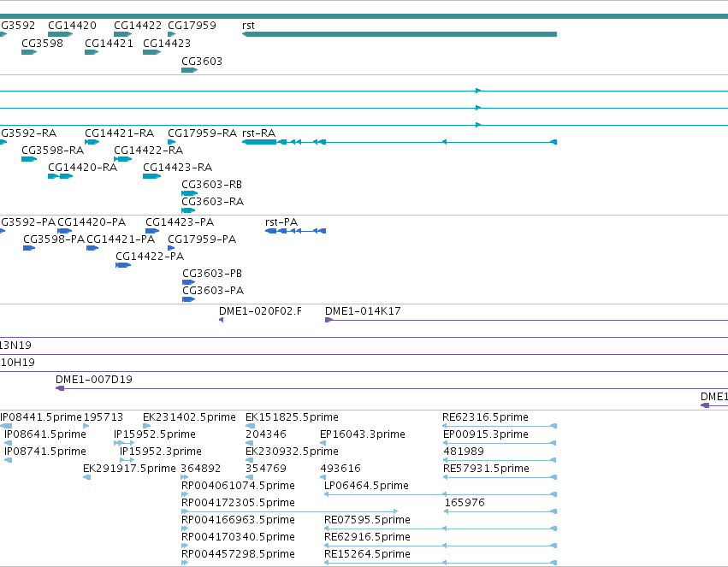Click EST label RE07595.5prime
This screenshot has height=567, width=728.
tap(367, 521)
